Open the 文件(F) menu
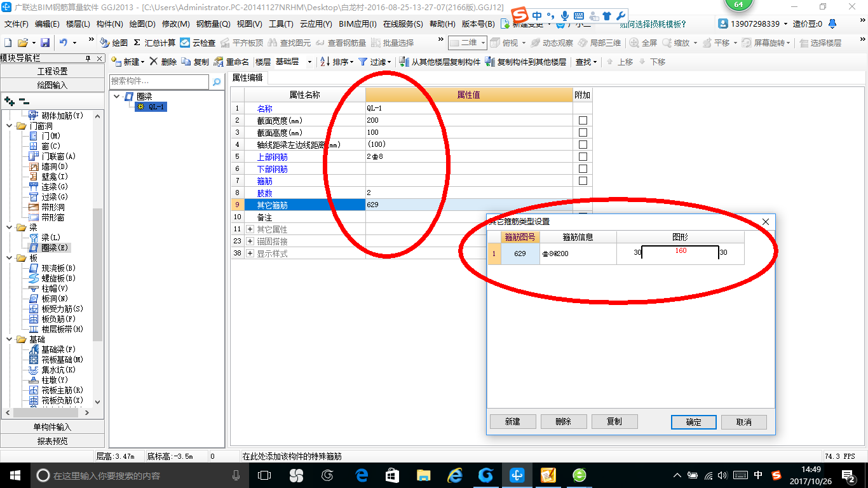The image size is (868, 488). pyautogui.click(x=16, y=24)
